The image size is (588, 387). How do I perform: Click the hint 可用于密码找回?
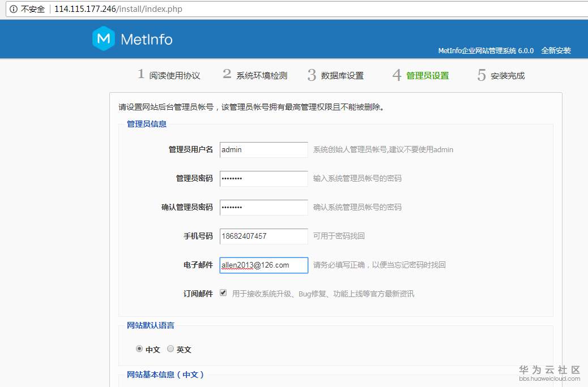[339, 236]
